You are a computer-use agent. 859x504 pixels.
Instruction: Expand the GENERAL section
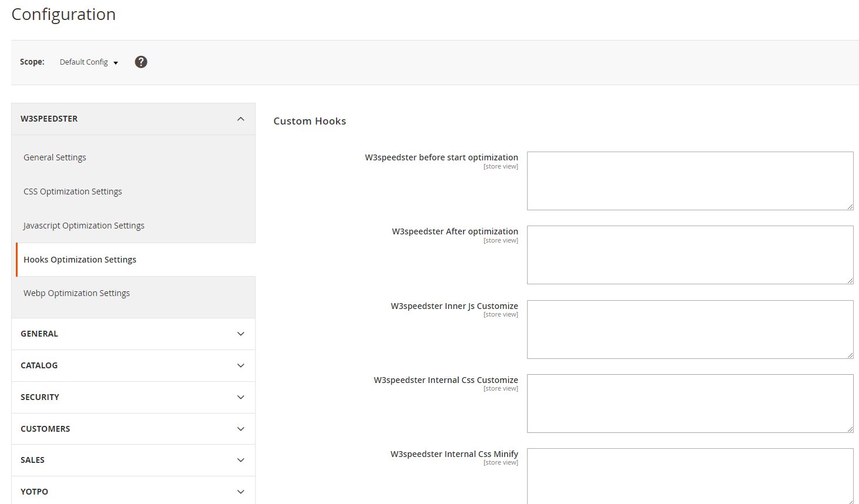(x=133, y=334)
